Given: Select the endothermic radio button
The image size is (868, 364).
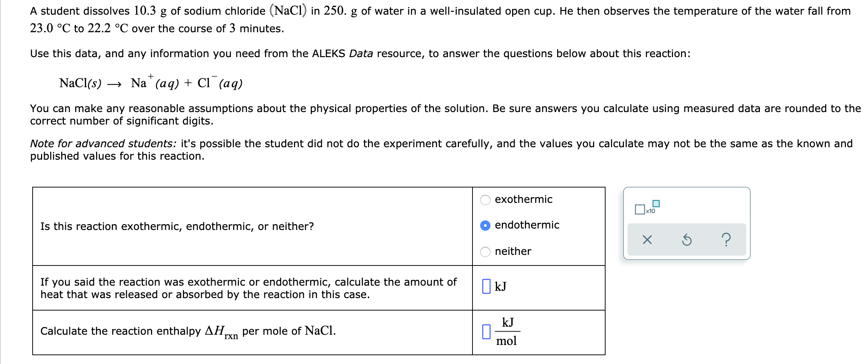Looking at the screenshot, I should [x=485, y=226].
